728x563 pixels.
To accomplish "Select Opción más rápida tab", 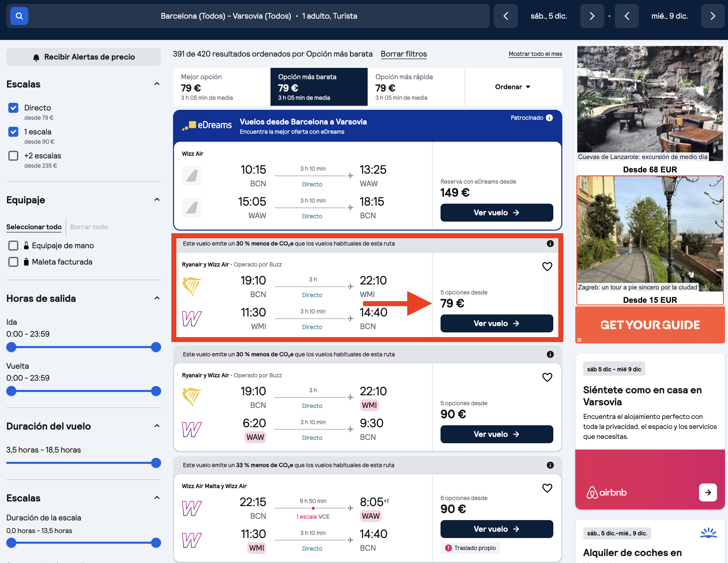I will 416,87.
